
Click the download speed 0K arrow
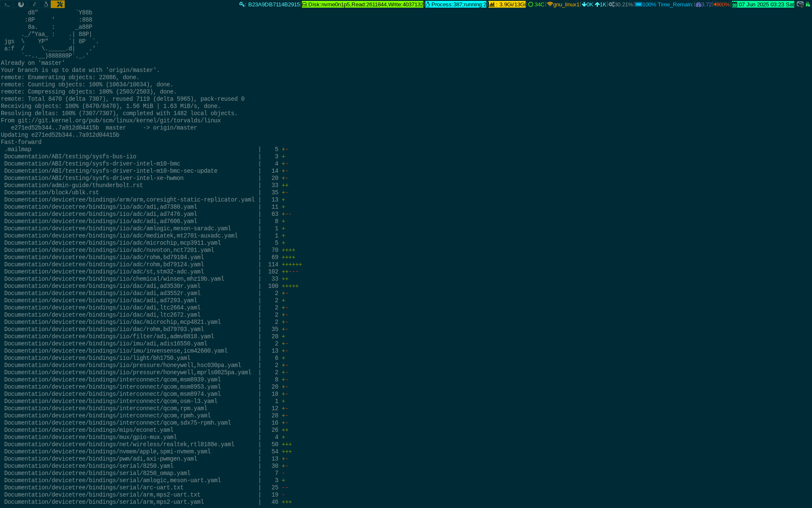coord(587,4)
